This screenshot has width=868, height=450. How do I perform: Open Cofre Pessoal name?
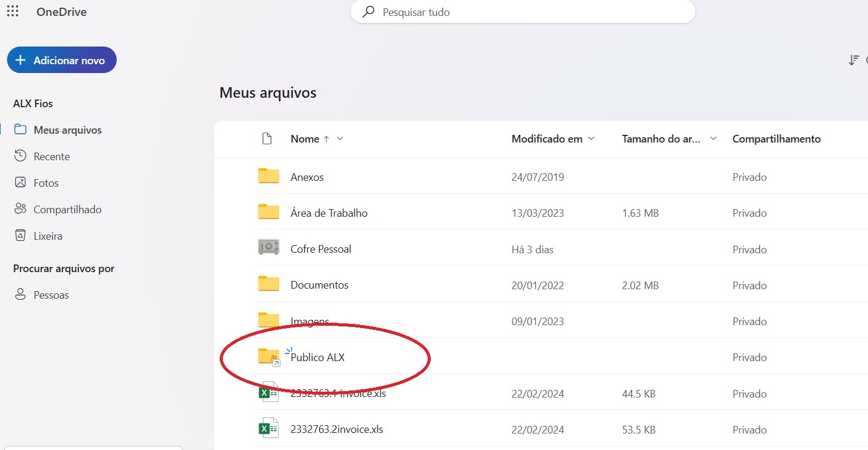pyautogui.click(x=321, y=249)
